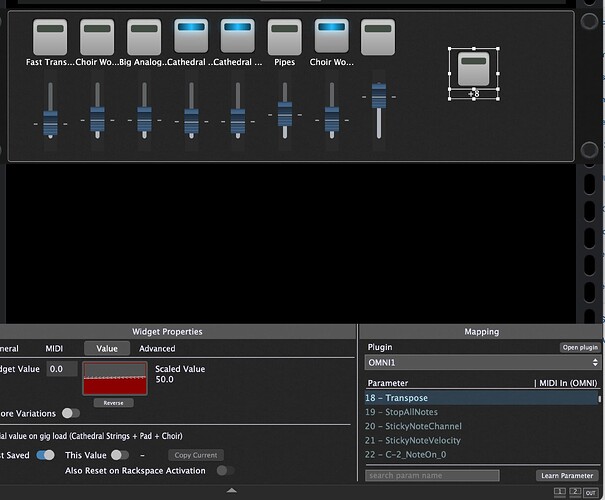The image size is (605, 500).
Task: Open the OMNI1 plugin dropdown
Action: click(x=483, y=362)
